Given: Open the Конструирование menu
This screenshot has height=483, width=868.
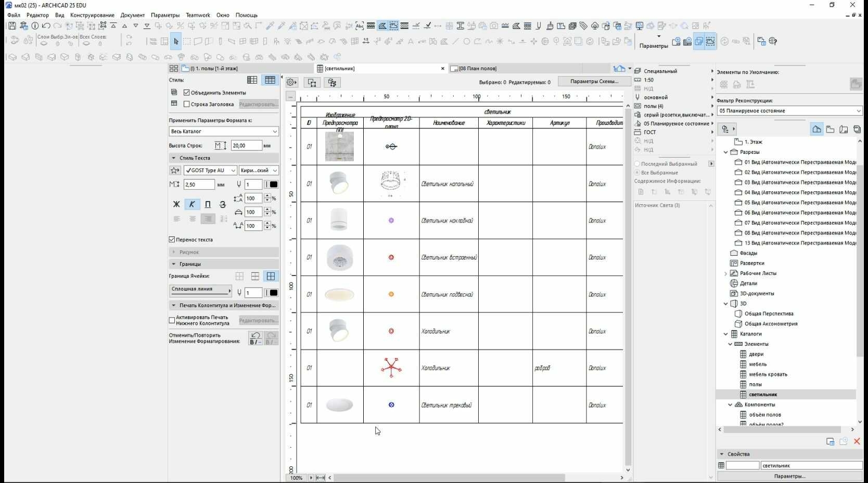Looking at the screenshot, I should (92, 15).
